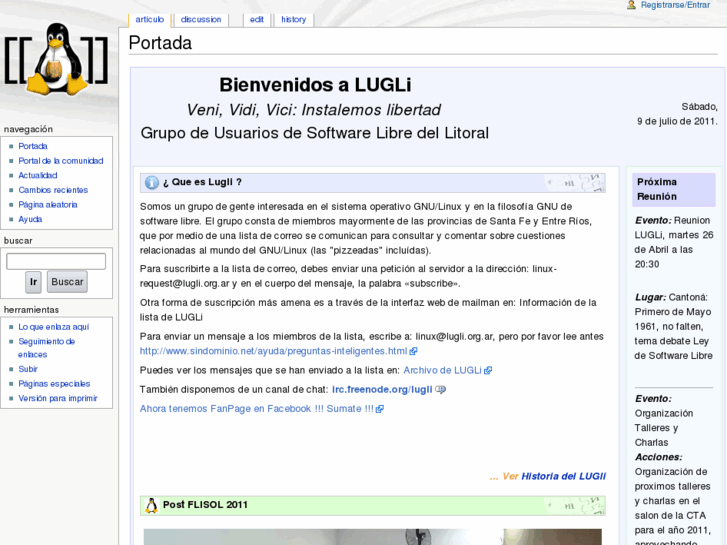Viewport: 727px width, 545px height.
Task: Click the Grupo de Usuarios de Software Libre subtitle
Action: point(315,133)
